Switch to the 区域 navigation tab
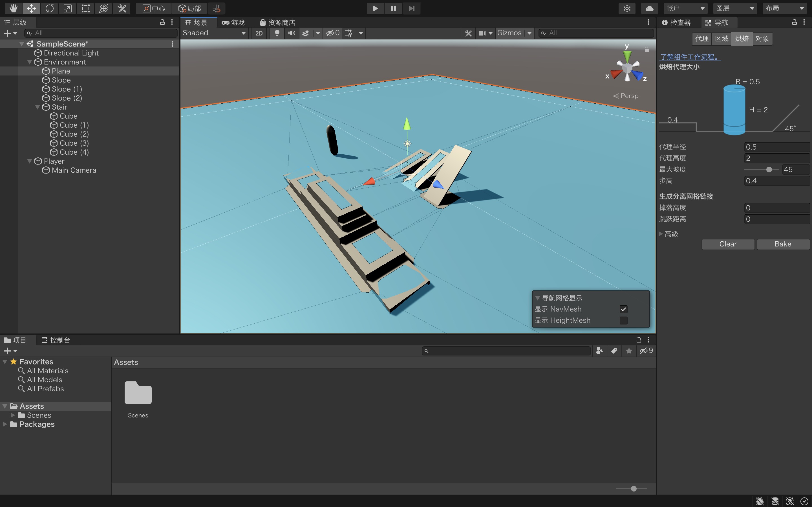The width and height of the screenshot is (812, 507). (x=721, y=39)
